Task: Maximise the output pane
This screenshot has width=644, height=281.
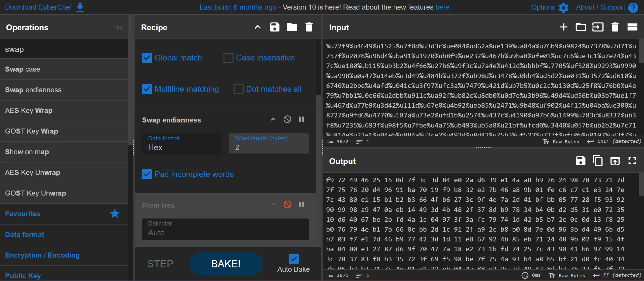Action: (x=632, y=161)
